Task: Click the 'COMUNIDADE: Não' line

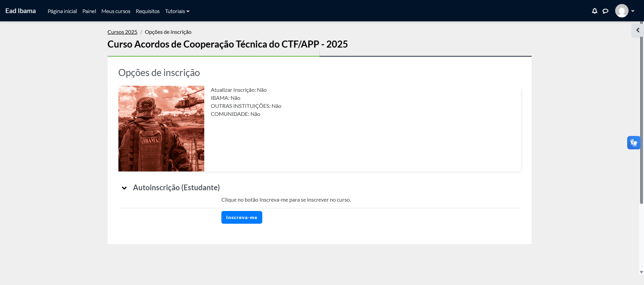Action: click(x=235, y=114)
